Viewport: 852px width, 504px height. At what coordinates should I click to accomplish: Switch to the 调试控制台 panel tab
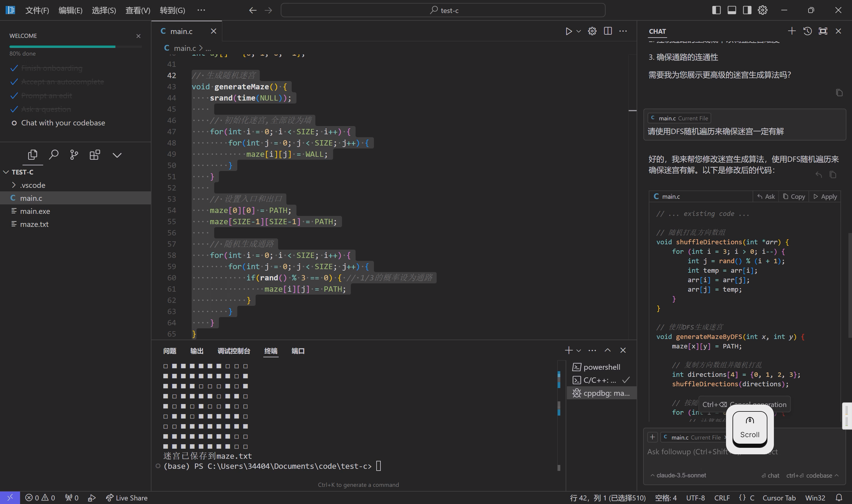pyautogui.click(x=234, y=351)
